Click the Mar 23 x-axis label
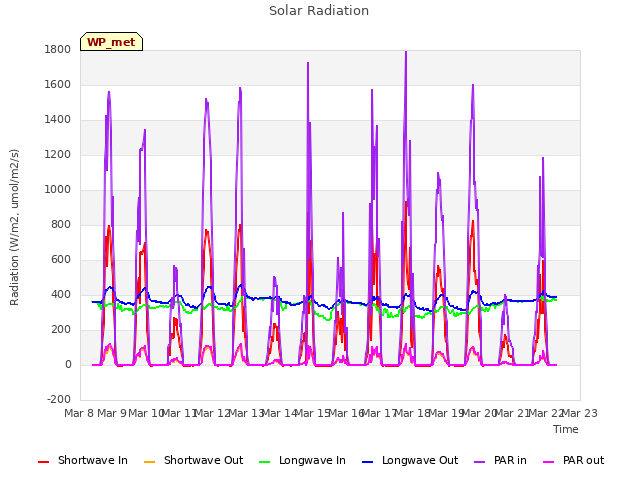640x480 pixels. pyautogui.click(x=580, y=413)
